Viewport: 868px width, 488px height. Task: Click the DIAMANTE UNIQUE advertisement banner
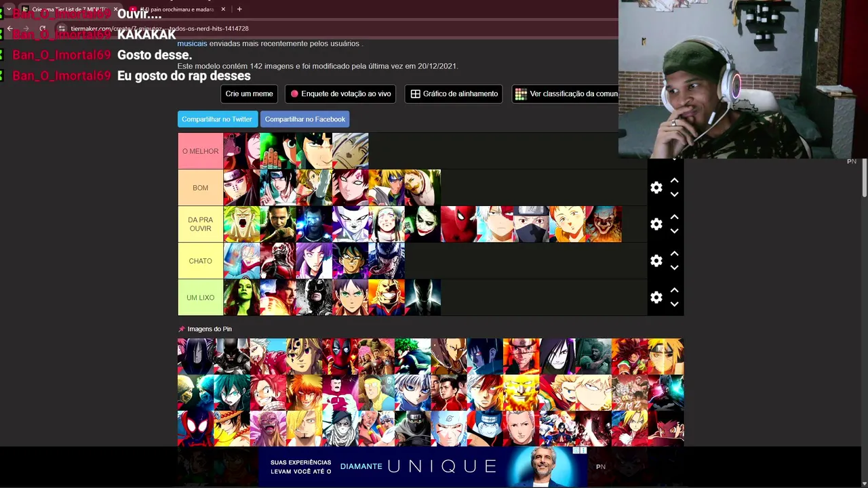pyautogui.click(x=422, y=466)
